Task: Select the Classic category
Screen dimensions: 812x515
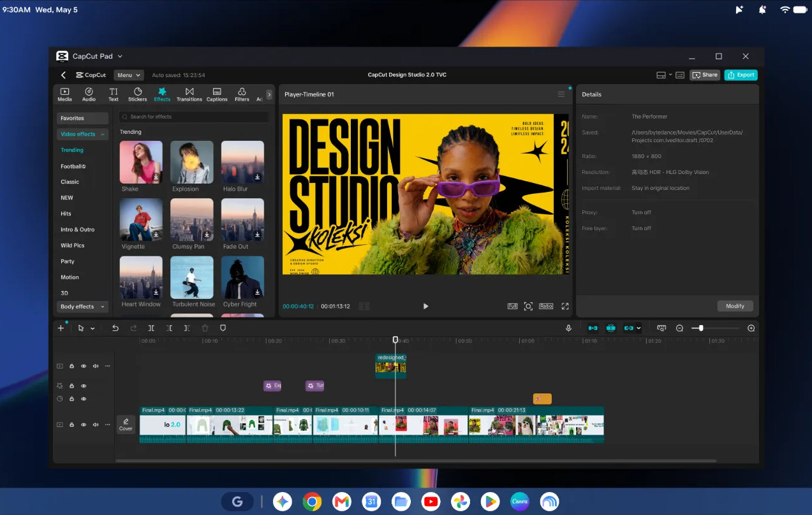Action: (x=70, y=182)
